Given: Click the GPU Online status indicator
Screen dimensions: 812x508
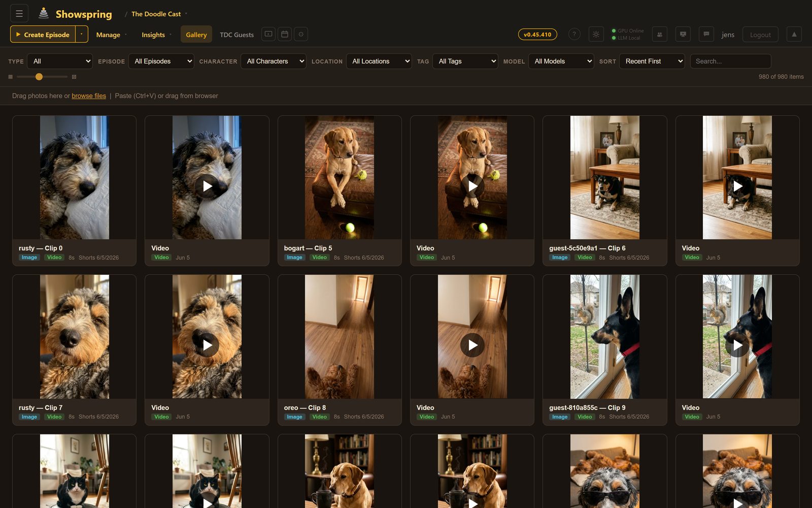Looking at the screenshot, I should (x=628, y=30).
